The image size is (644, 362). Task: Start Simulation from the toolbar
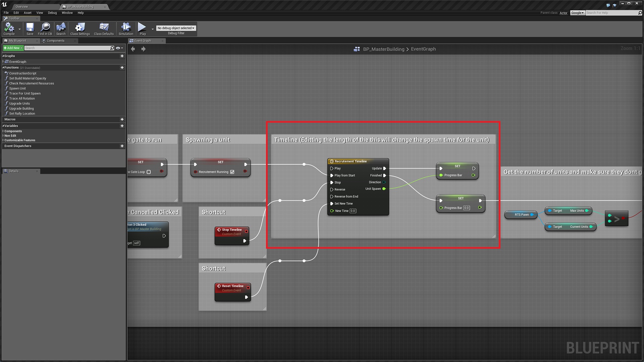coord(126,28)
